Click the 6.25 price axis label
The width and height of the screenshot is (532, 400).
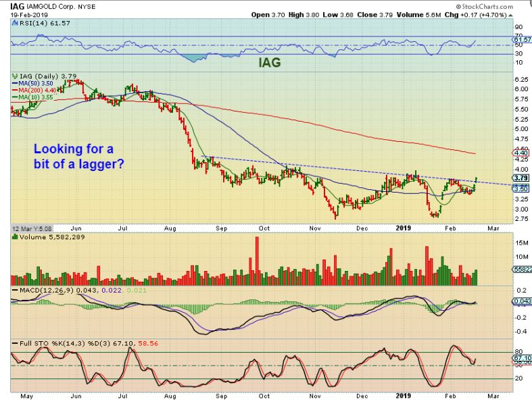(x=521, y=79)
